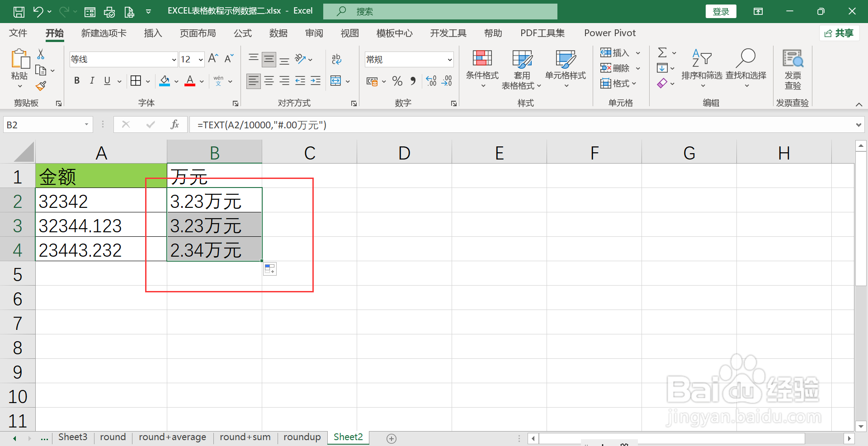Open the number format dropdown (常规)
The image size is (868, 446).
click(450, 60)
